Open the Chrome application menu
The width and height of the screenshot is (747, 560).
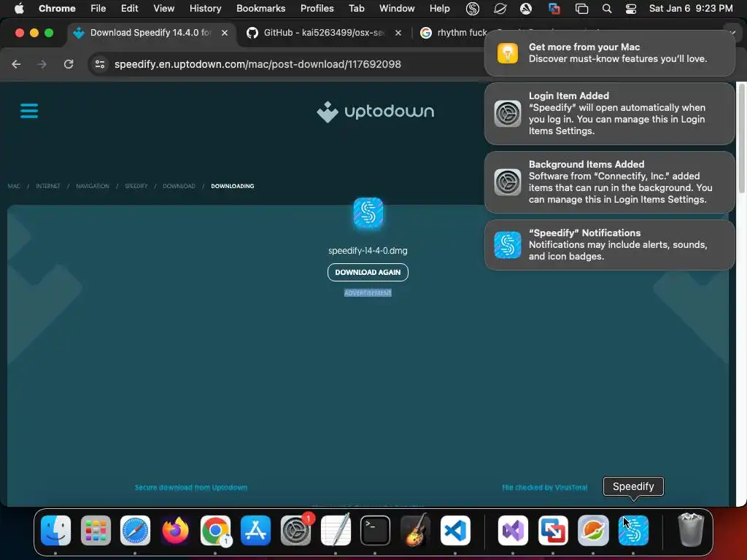pyautogui.click(x=57, y=8)
